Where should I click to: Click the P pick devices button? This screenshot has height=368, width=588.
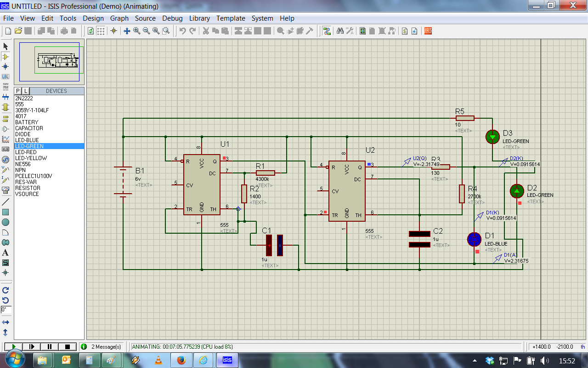pos(18,91)
